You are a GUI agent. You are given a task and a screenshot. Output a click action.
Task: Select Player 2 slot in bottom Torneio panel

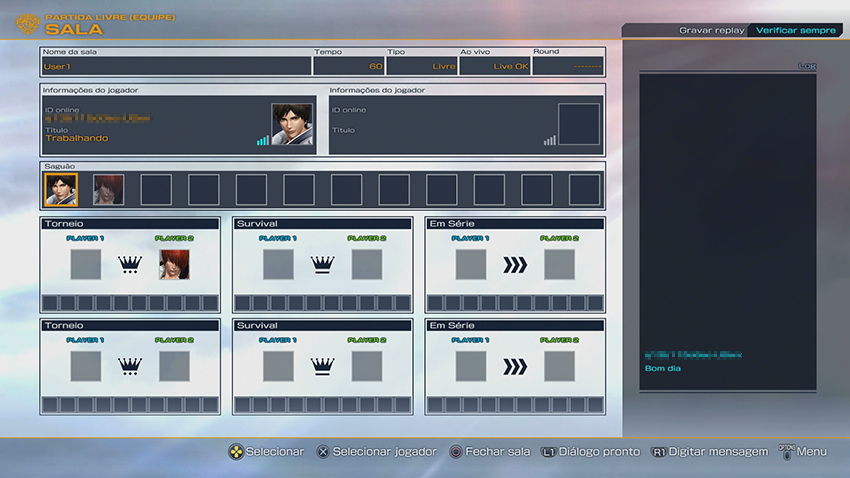tap(175, 366)
